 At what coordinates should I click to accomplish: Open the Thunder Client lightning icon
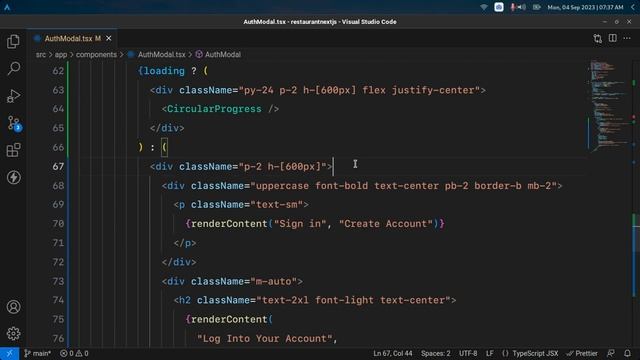coord(13,177)
